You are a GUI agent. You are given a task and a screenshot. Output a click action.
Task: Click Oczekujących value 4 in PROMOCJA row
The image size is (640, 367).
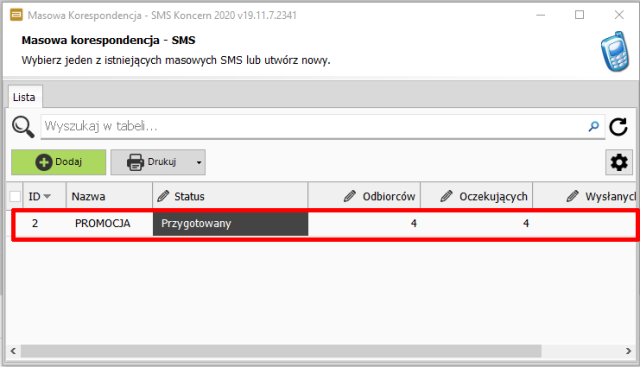pos(526,223)
